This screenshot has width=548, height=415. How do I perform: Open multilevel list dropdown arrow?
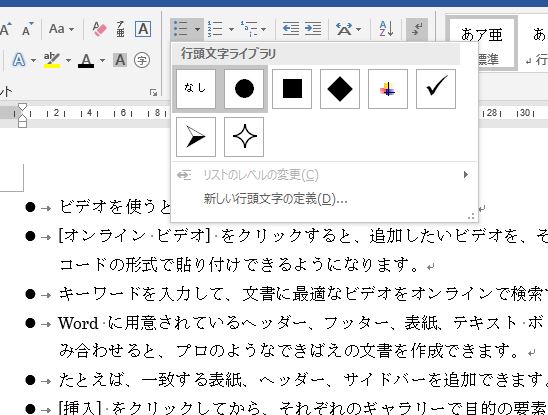(264, 29)
